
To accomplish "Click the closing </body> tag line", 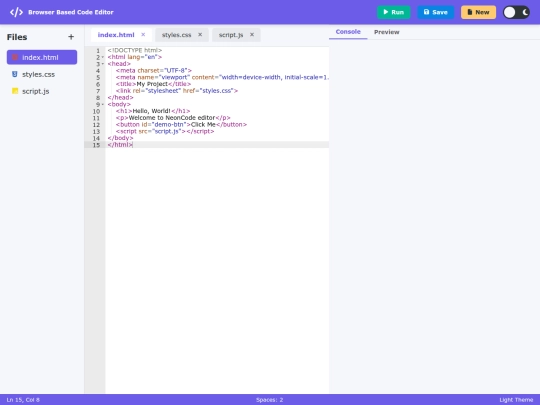I will [121, 138].
